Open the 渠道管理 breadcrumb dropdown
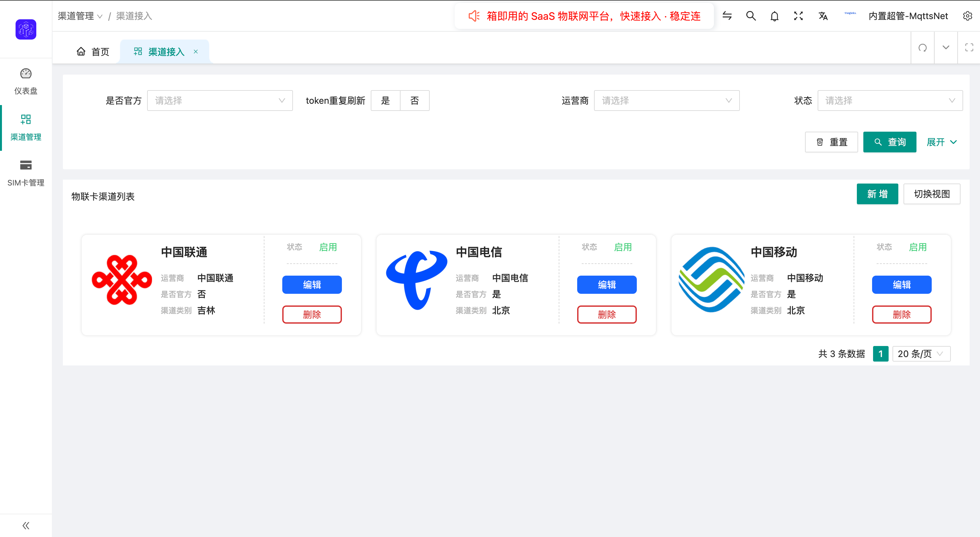980x537 pixels. (x=80, y=16)
